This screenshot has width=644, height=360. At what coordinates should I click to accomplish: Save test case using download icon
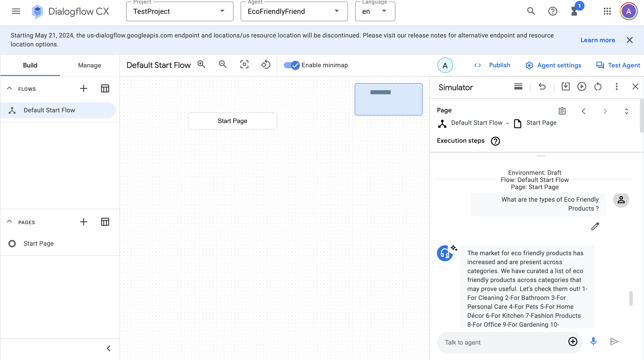pyautogui.click(x=566, y=87)
